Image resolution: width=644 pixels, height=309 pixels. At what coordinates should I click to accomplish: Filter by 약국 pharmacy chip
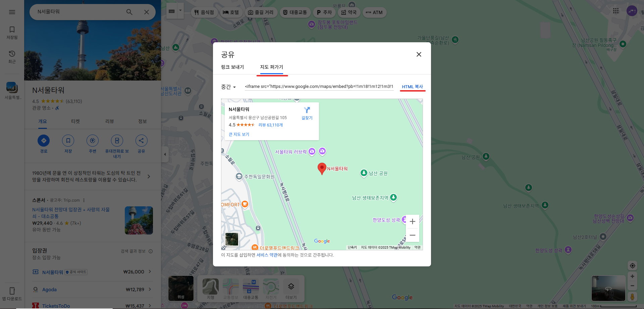(x=349, y=12)
